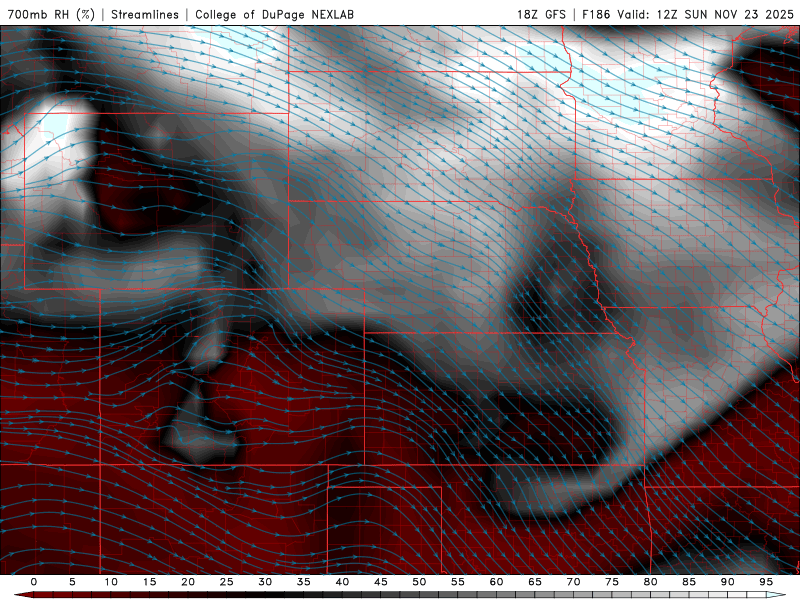Click the 40 value on color scale
Image resolution: width=800 pixels, height=600 pixels.
point(342,582)
